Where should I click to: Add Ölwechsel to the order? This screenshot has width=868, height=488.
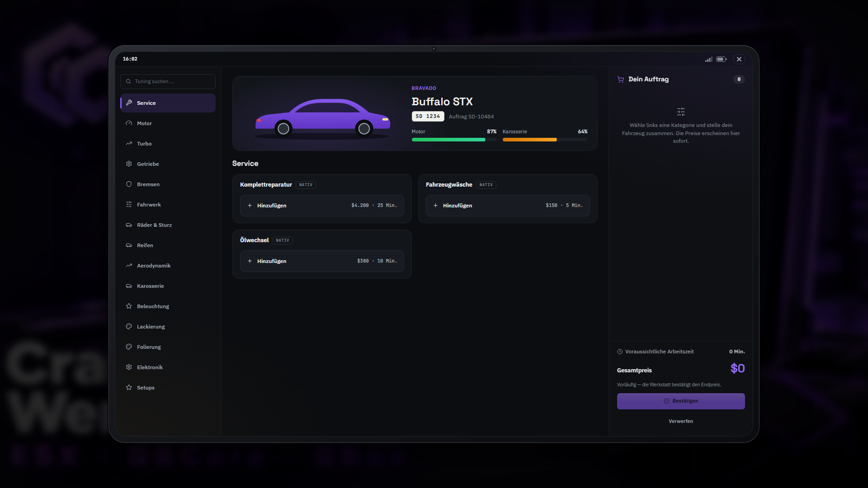(322, 261)
